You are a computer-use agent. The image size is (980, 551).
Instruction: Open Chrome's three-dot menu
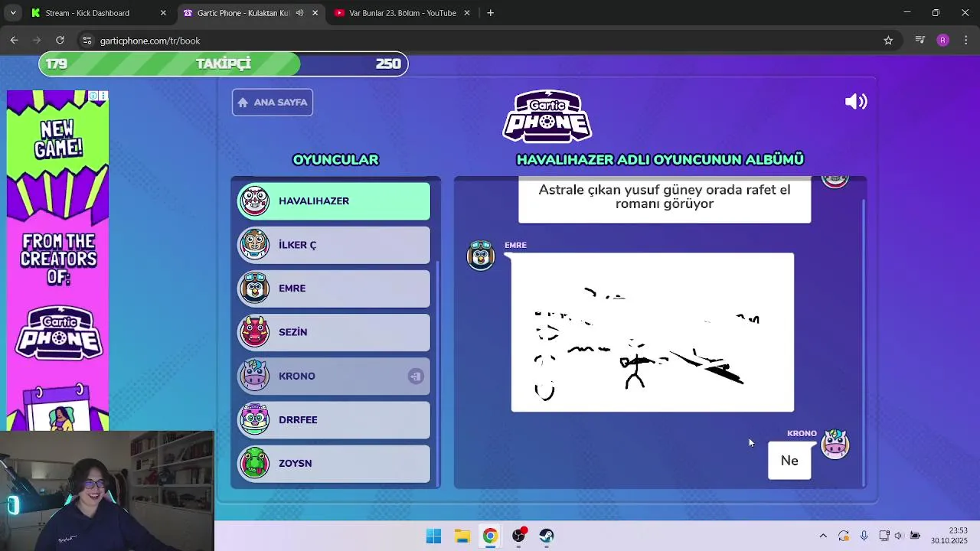point(965,41)
